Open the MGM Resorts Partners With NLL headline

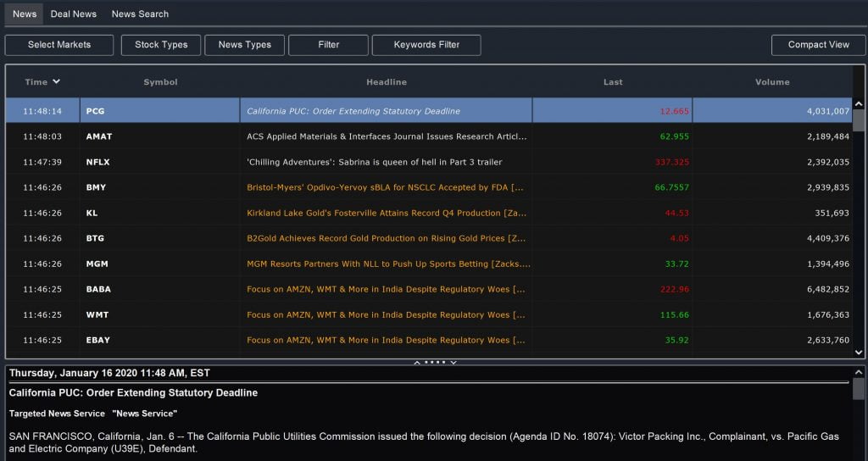388,264
